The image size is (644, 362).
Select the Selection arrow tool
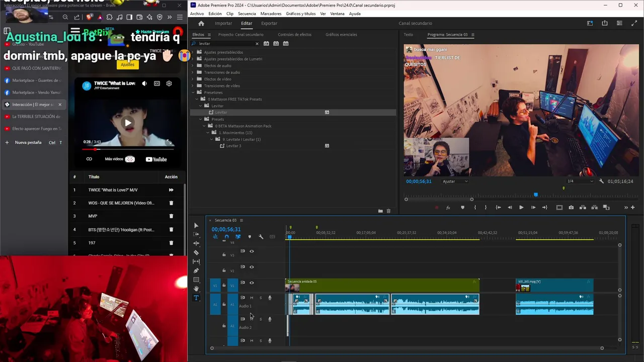(196, 225)
